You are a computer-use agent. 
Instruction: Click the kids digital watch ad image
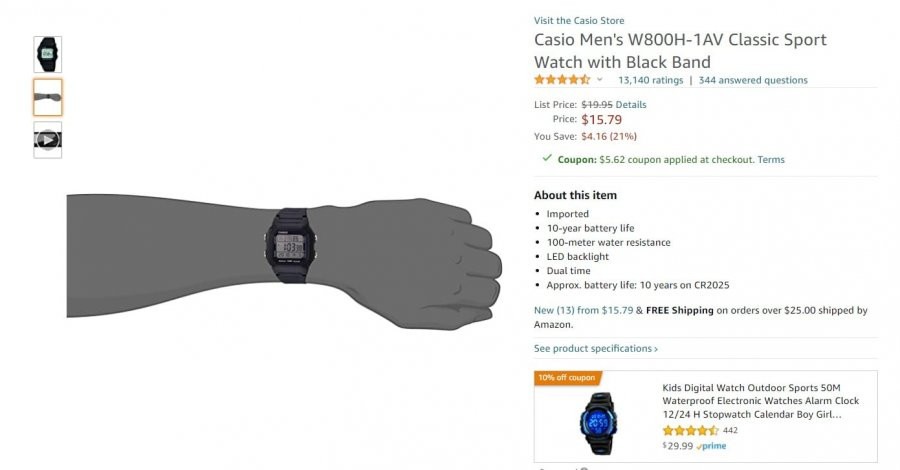pos(599,424)
